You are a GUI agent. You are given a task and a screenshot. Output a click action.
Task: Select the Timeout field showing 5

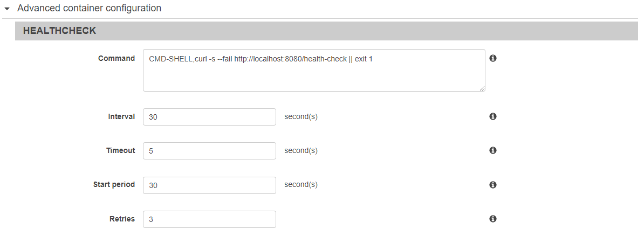click(209, 151)
